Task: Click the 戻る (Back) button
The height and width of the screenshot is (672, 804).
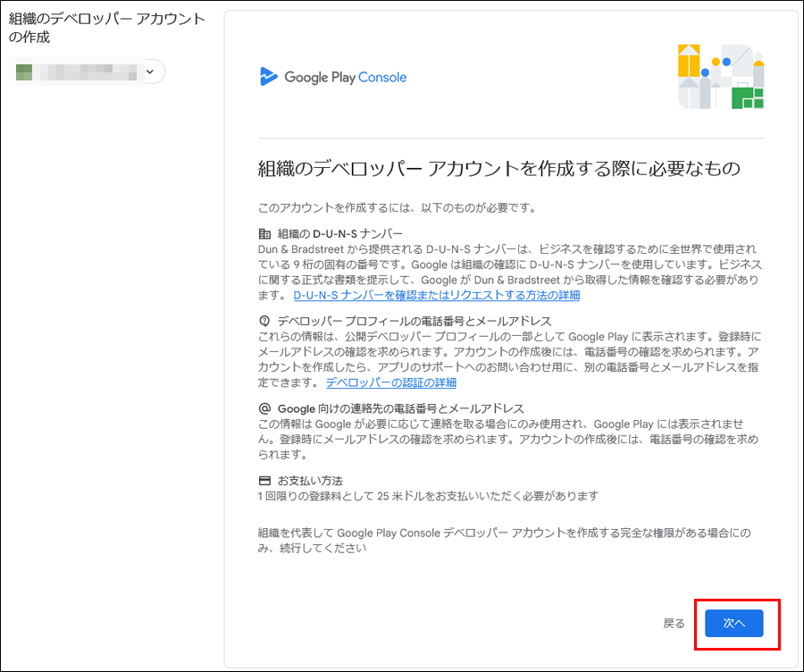Action: tap(674, 623)
